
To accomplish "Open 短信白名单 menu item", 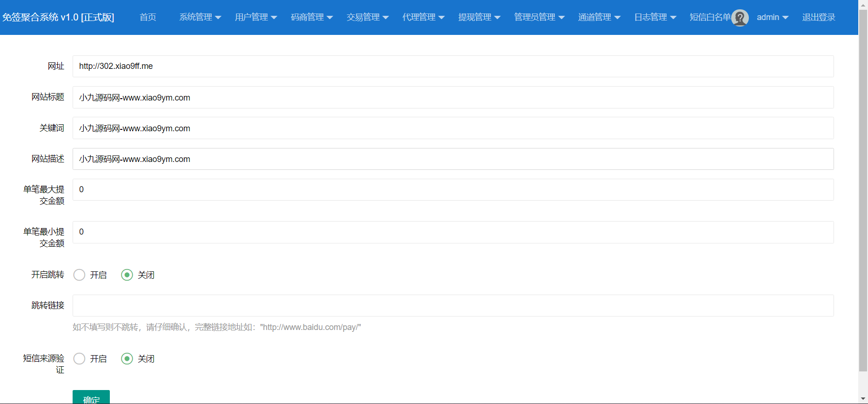I will [710, 17].
